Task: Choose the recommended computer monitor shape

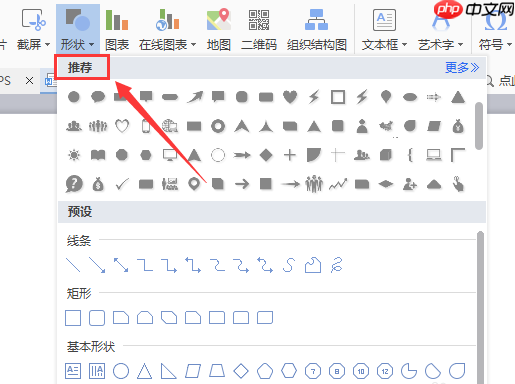Action: click(170, 155)
